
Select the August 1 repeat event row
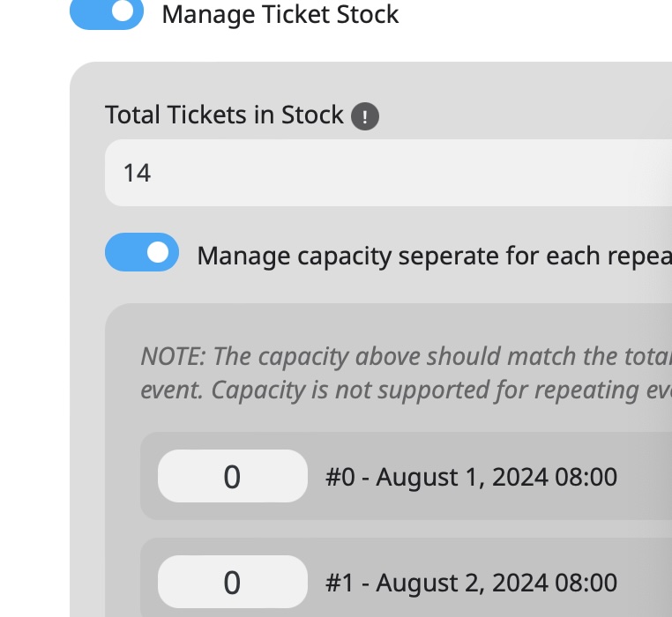click(x=406, y=476)
